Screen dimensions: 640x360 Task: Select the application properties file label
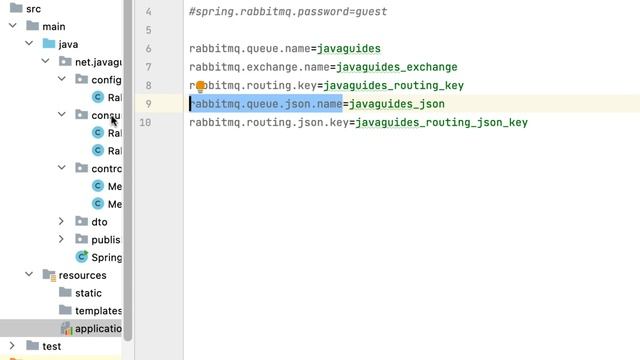[x=98, y=329]
